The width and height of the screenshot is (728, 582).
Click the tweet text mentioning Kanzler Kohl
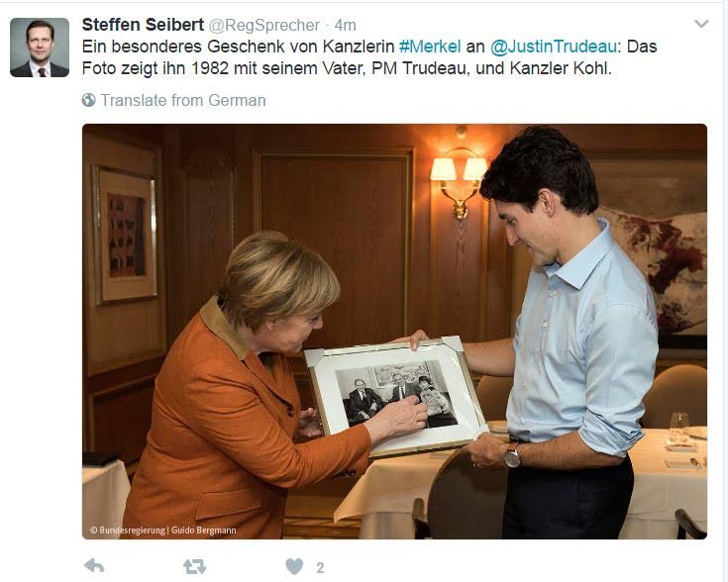pos(369,57)
